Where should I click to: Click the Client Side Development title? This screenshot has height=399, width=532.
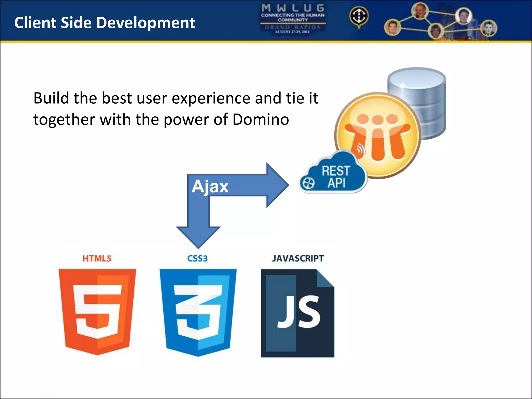click(104, 23)
